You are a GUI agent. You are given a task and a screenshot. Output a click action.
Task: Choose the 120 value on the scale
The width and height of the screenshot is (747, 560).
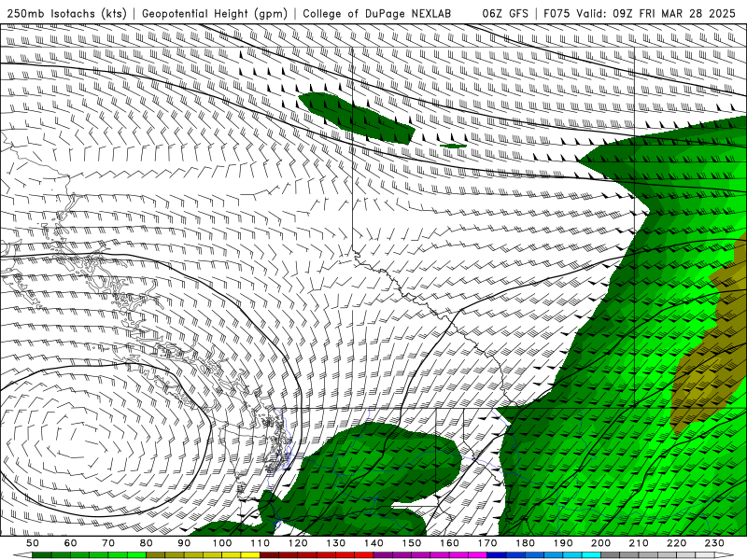click(298, 543)
